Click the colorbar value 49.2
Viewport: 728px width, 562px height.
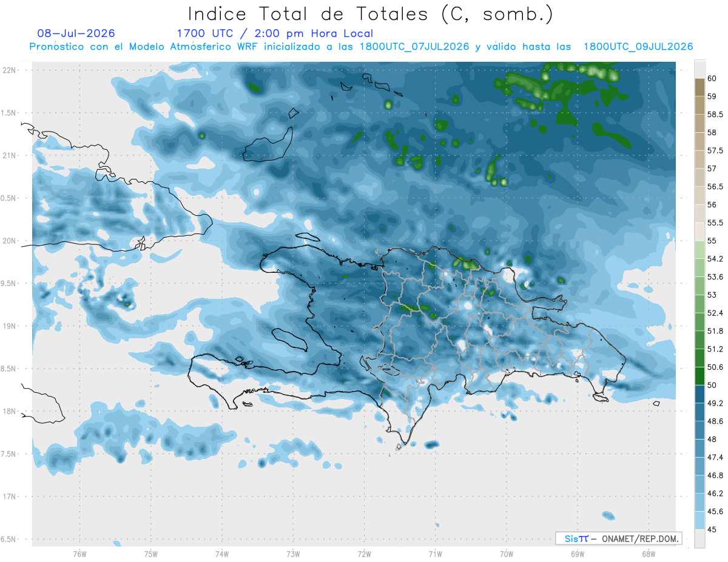click(716, 404)
